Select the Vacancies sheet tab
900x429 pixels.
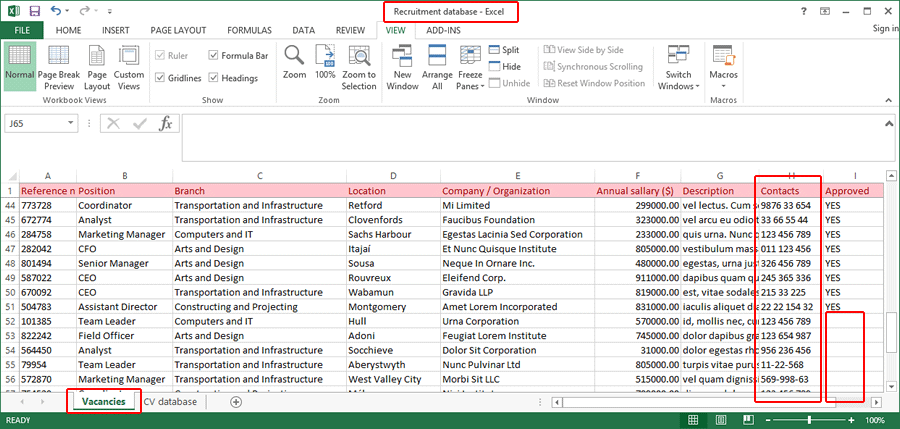click(x=104, y=402)
